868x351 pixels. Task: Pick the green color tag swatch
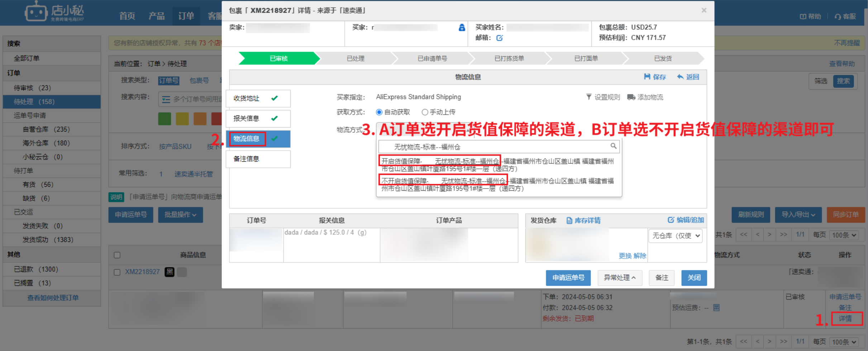coord(164,119)
